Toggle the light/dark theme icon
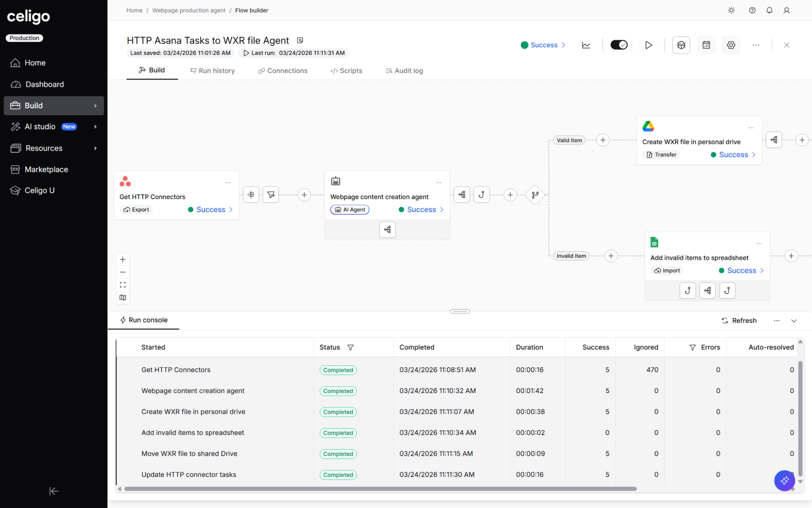Image resolution: width=812 pixels, height=508 pixels. click(732, 11)
